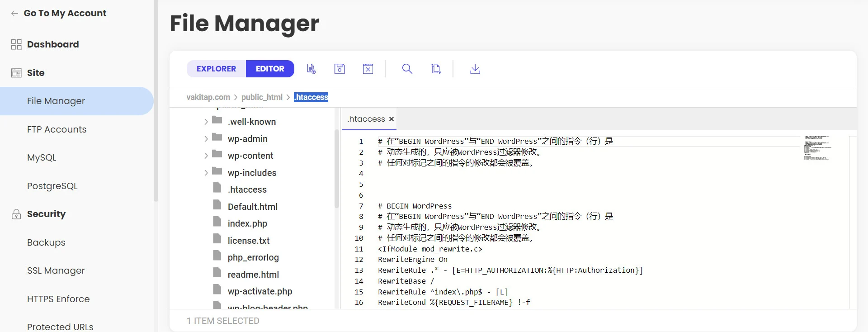Click the Default.html file icon

(x=217, y=205)
